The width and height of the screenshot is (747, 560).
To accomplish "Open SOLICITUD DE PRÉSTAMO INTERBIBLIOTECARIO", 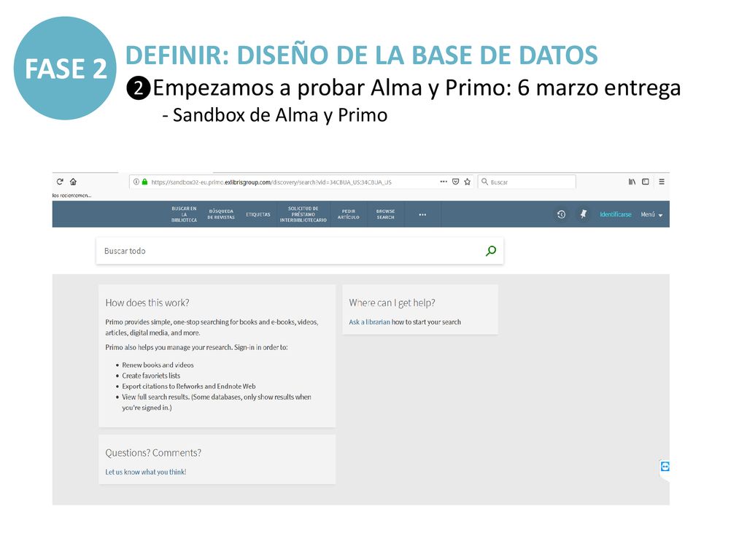I will point(303,214).
